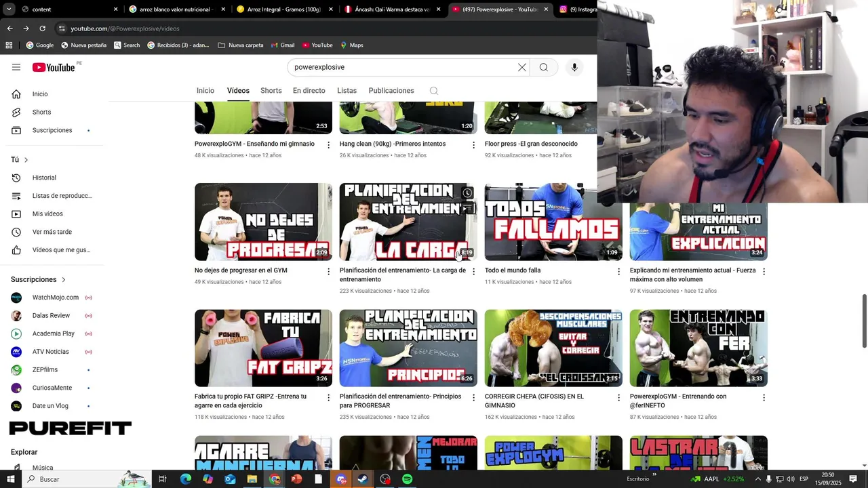Click the YouTube logo

pyautogui.click(x=53, y=67)
